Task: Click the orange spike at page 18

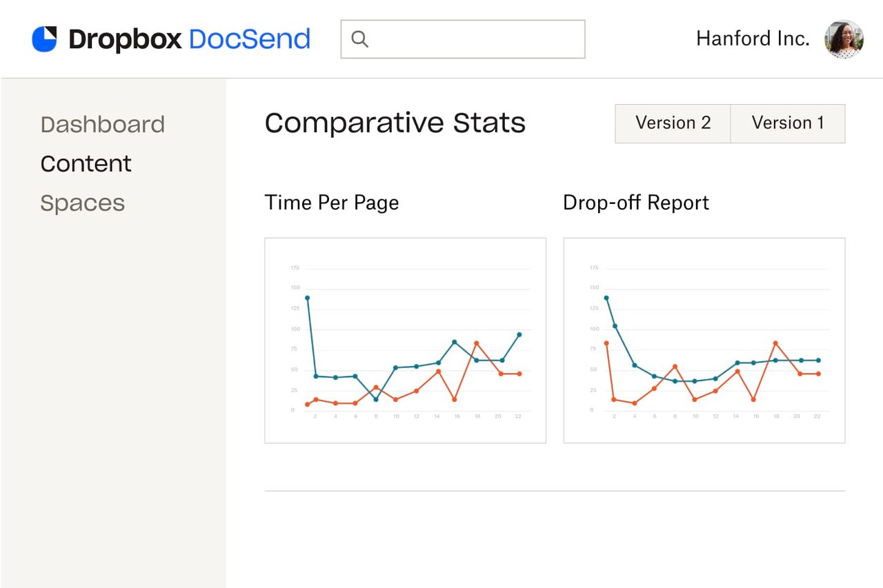Action: coord(476,341)
